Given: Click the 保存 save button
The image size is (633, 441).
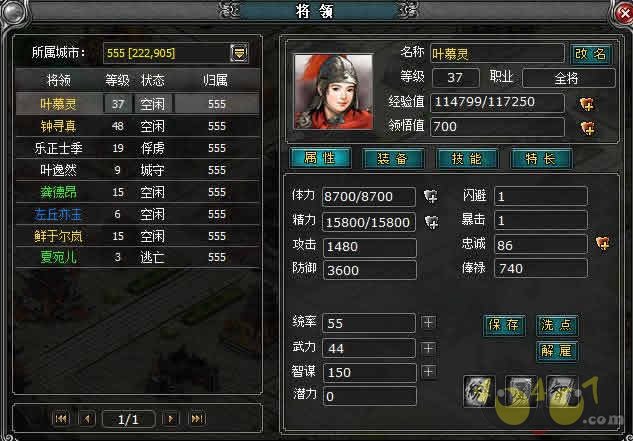Looking at the screenshot, I should coord(504,325).
